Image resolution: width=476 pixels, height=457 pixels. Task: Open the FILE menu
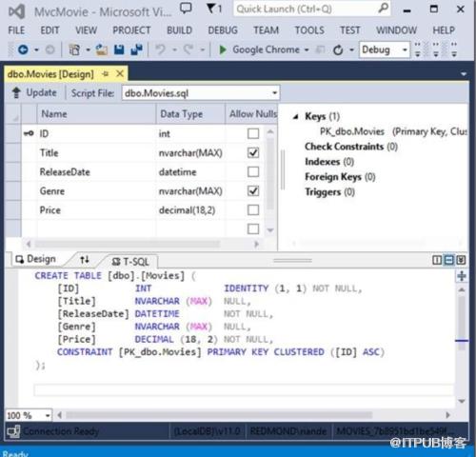click(16, 30)
